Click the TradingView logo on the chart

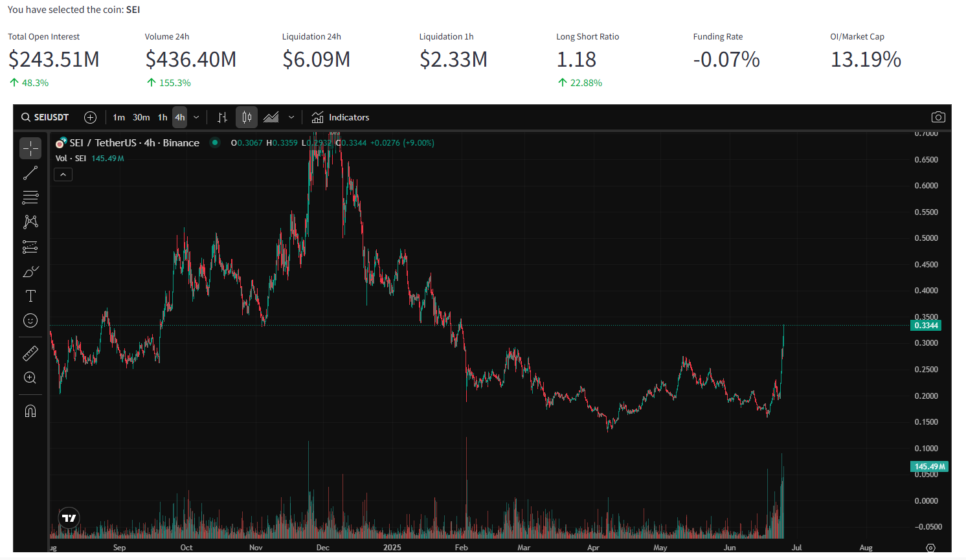[x=69, y=517]
